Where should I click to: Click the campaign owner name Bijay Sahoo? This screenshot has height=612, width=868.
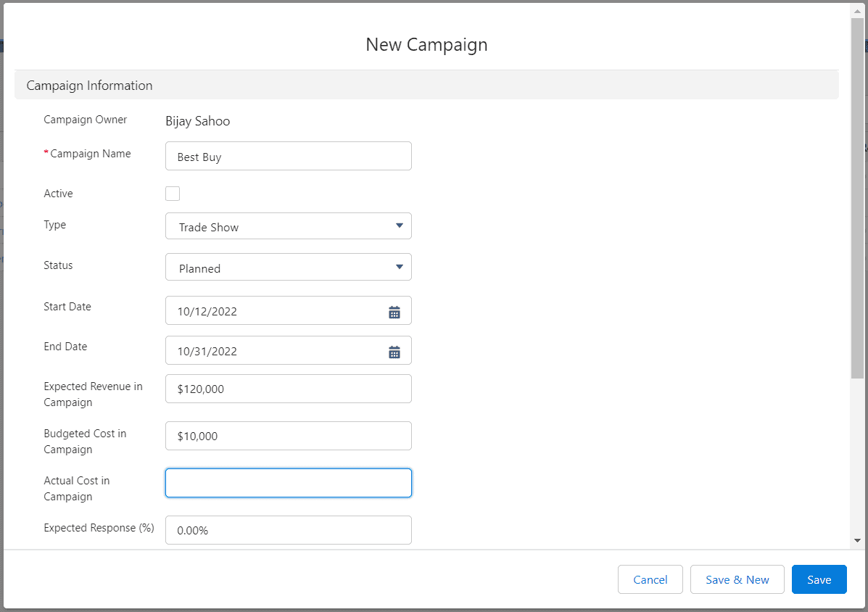(197, 120)
